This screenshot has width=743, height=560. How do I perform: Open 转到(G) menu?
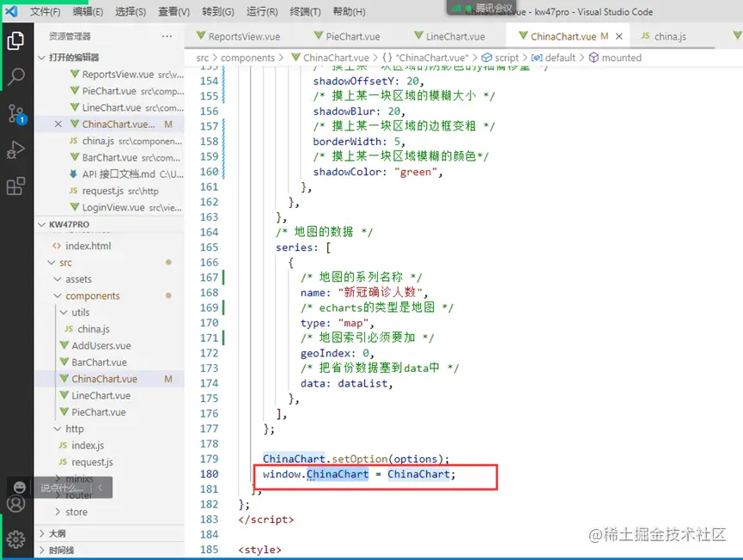(x=218, y=12)
